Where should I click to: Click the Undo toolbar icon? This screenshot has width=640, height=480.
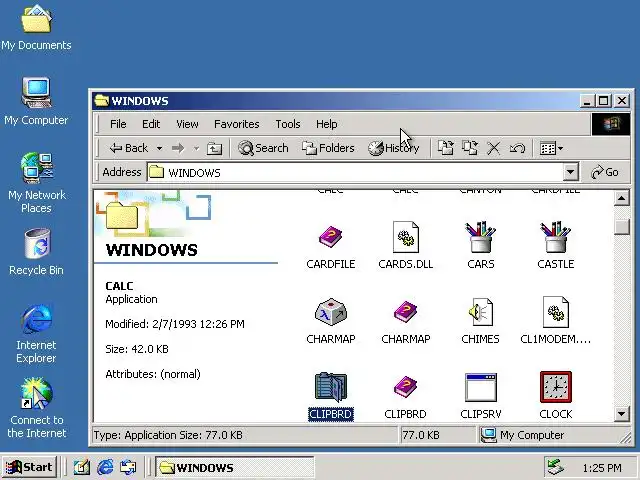(x=517, y=148)
